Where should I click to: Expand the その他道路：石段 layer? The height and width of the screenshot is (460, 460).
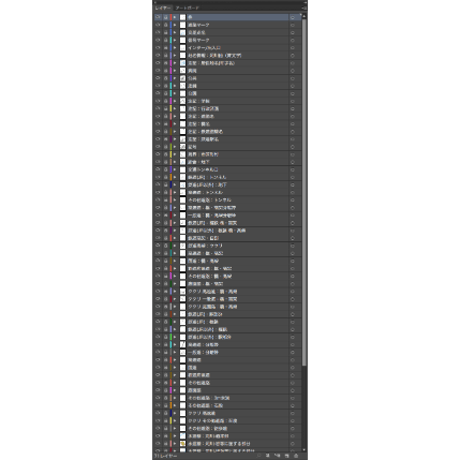[x=175, y=406]
